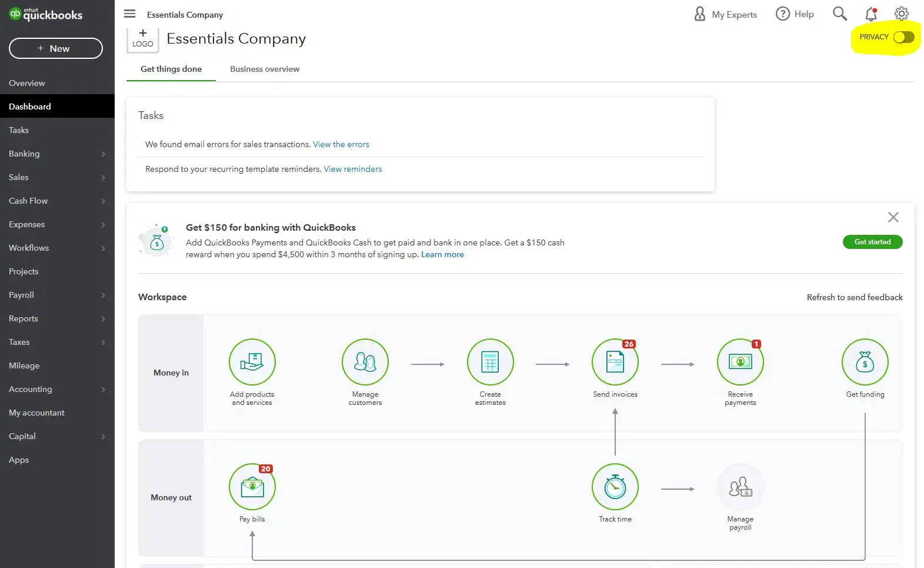Expand the Accounting menu chevron
Viewport: 924px width, 568px height.
104,390
